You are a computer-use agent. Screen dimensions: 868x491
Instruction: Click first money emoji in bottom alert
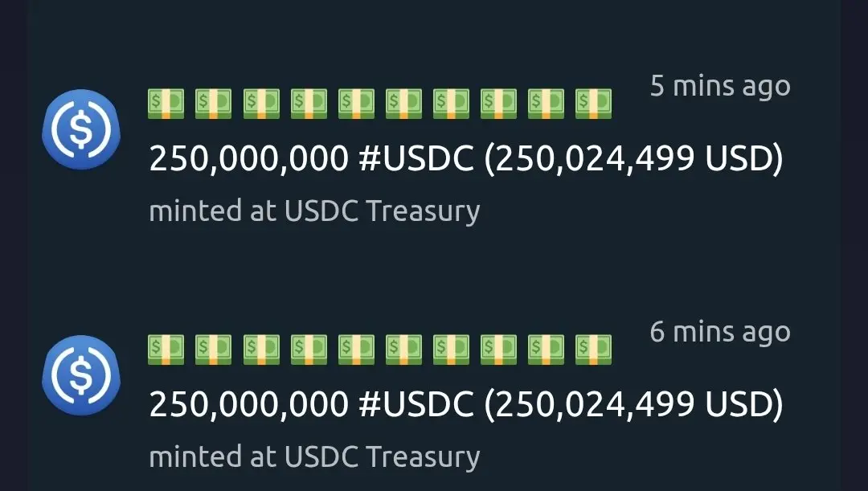tap(166, 350)
